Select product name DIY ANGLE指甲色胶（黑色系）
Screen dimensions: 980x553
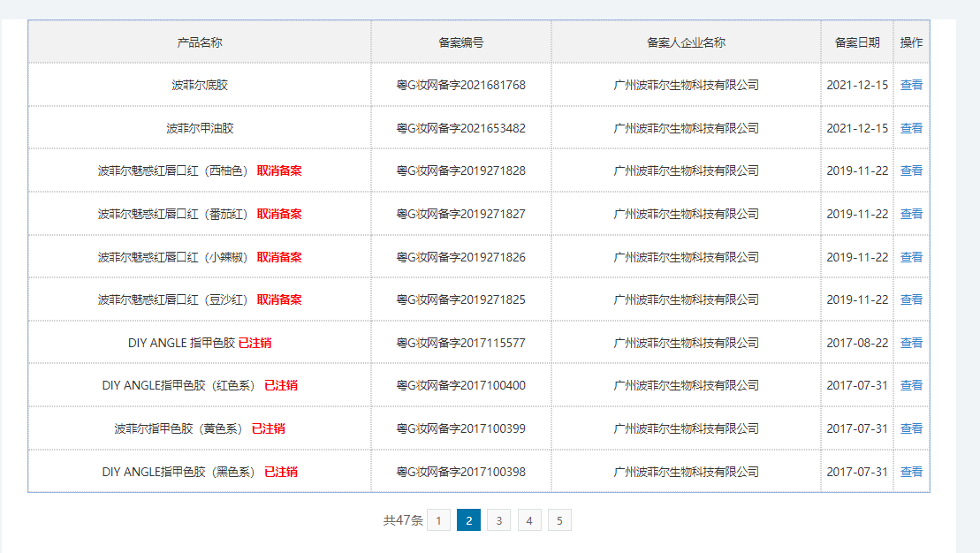point(180,472)
